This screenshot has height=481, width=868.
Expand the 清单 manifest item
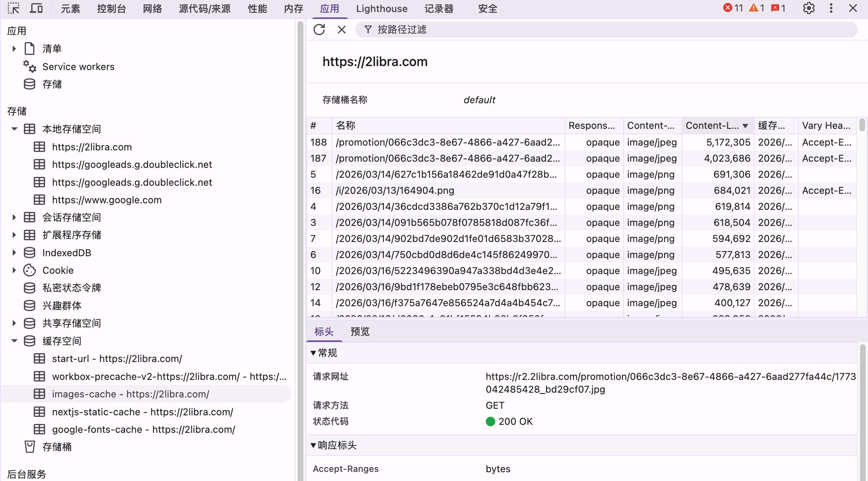point(14,49)
